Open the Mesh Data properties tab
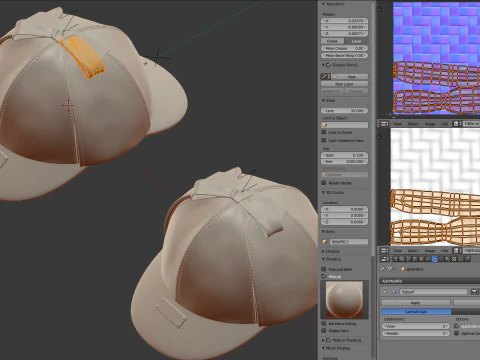The width and height of the screenshot is (480, 360). click(441, 259)
